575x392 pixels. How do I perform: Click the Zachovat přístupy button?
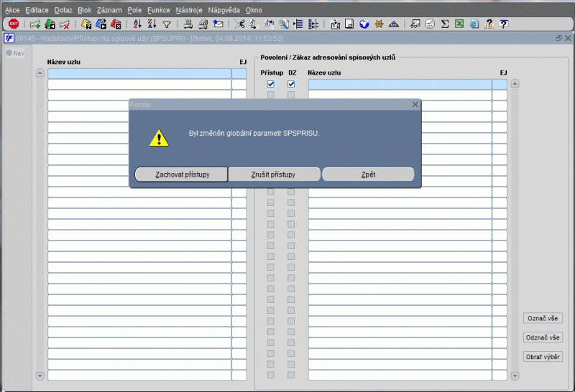182,174
